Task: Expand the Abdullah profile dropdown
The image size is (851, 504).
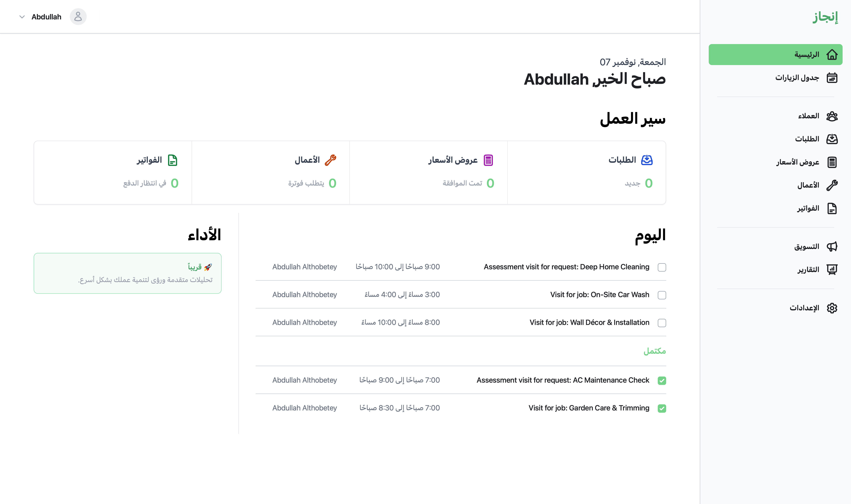Action: (22, 16)
